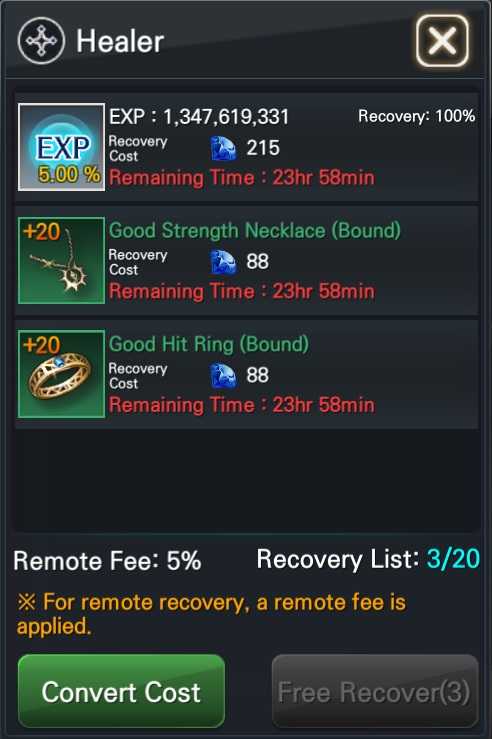Click the blue gem in necklace row
Viewport: 492px width, 739px height.
pyautogui.click(x=222, y=262)
